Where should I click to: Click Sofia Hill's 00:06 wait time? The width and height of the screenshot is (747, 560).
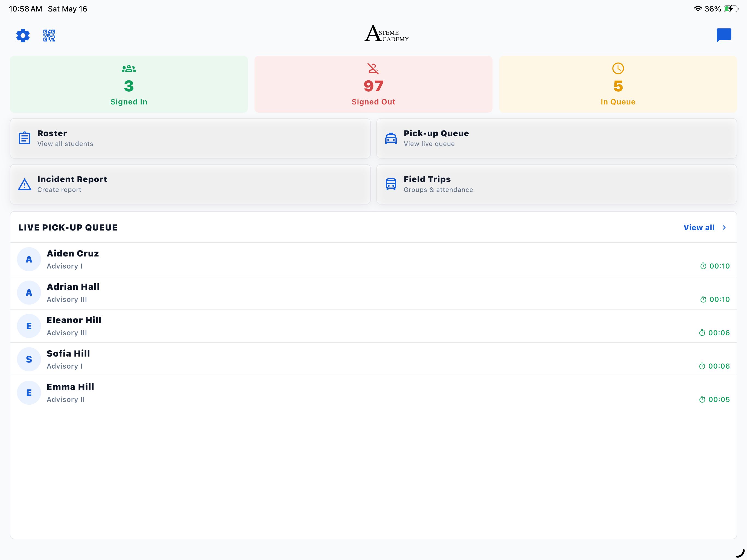(719, 366)
